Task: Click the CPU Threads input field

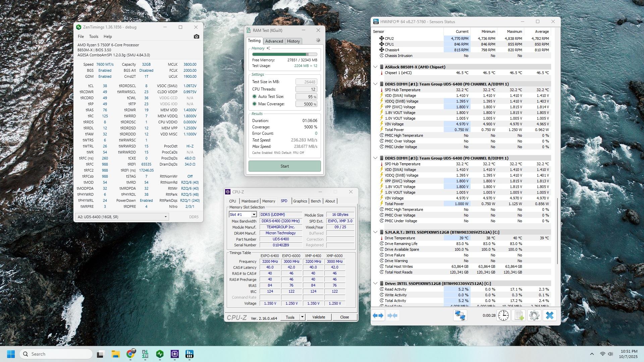Action: coord(306,89)
